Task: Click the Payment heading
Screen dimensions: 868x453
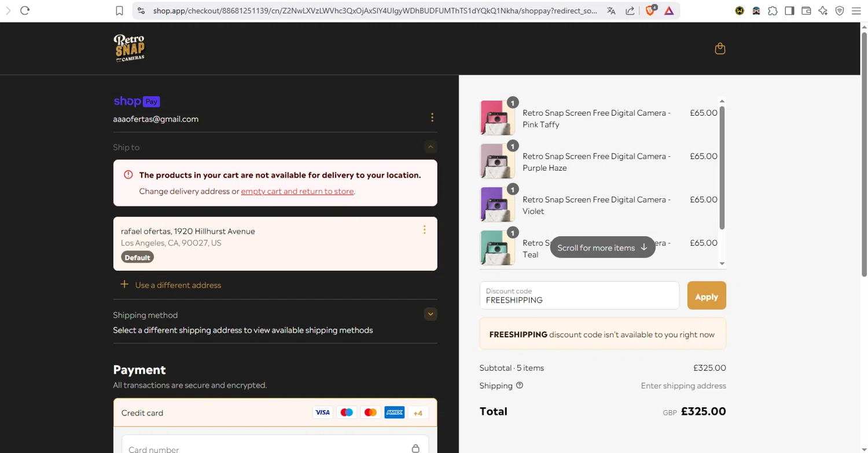Action: click(x=139, y=370)
